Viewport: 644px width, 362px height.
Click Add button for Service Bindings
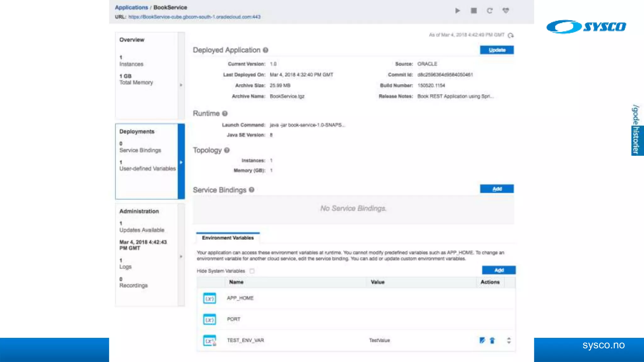click(497, 189)
